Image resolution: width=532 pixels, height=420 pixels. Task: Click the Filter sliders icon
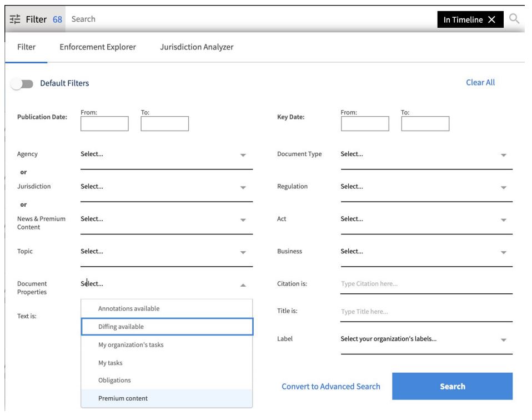point(15,19)
